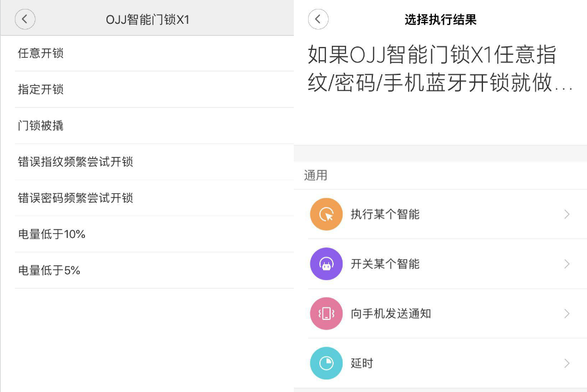Choose the 门锁被撬 condition

tap(40, 126)
